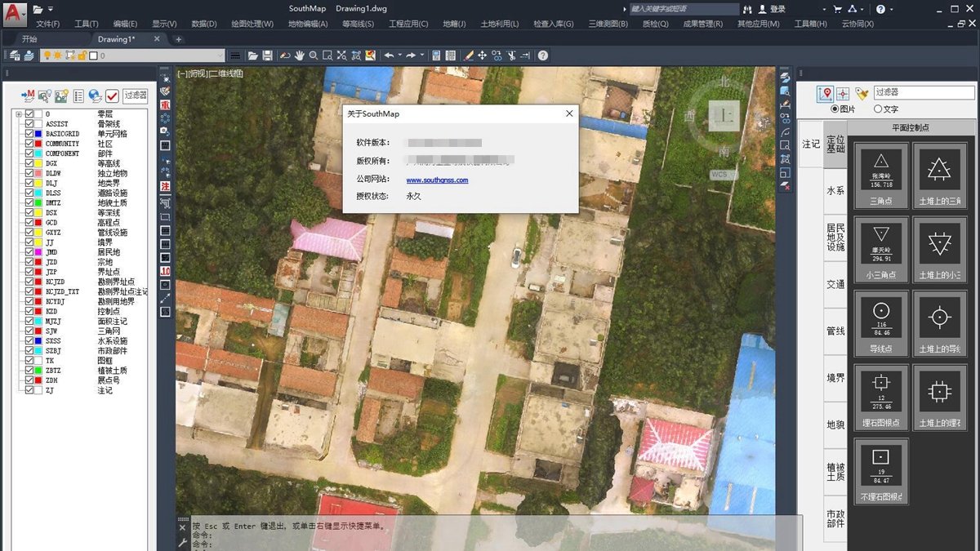Select the 图片 radio button
The image size is (980, 551).
[x=835, y=109]
